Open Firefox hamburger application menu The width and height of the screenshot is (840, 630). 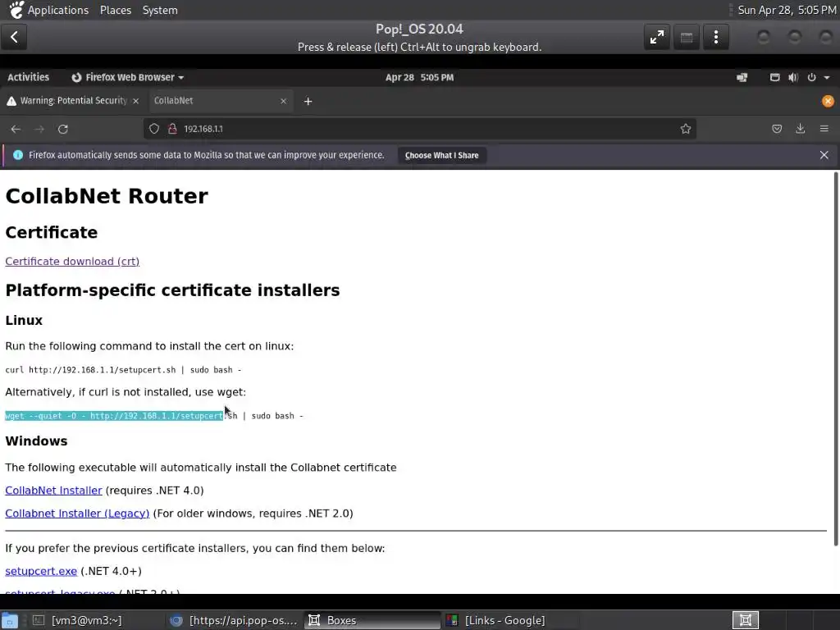(824, 129)
